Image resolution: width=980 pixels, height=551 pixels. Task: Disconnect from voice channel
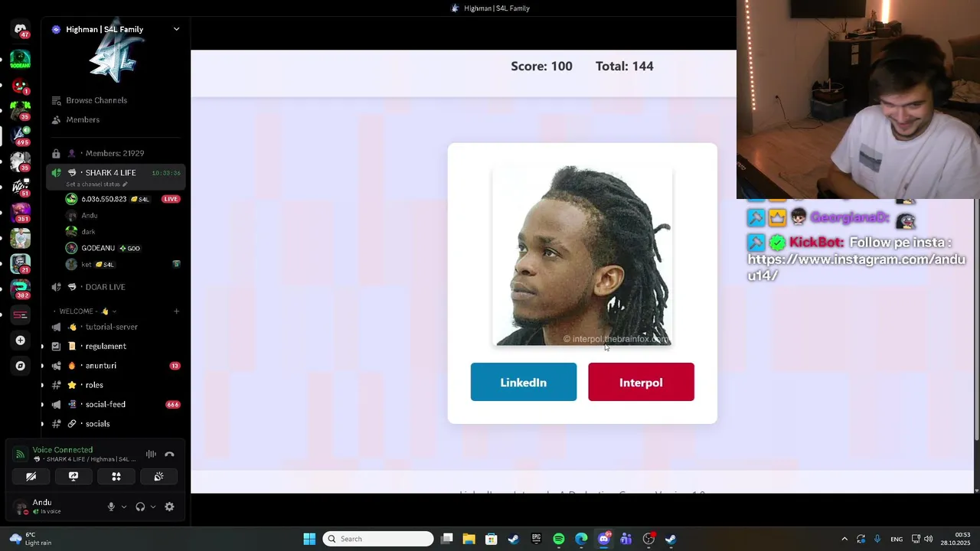point(169,455)
